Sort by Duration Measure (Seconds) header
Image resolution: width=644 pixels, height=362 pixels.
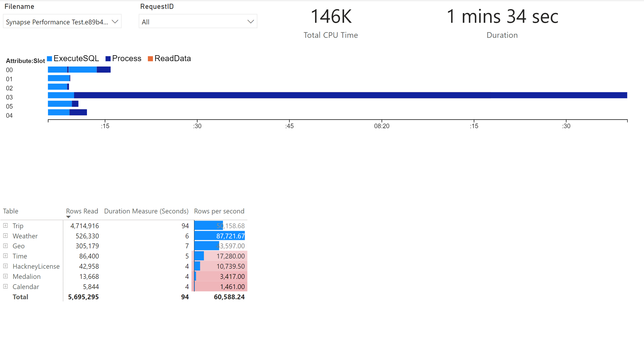coord(146,211)
